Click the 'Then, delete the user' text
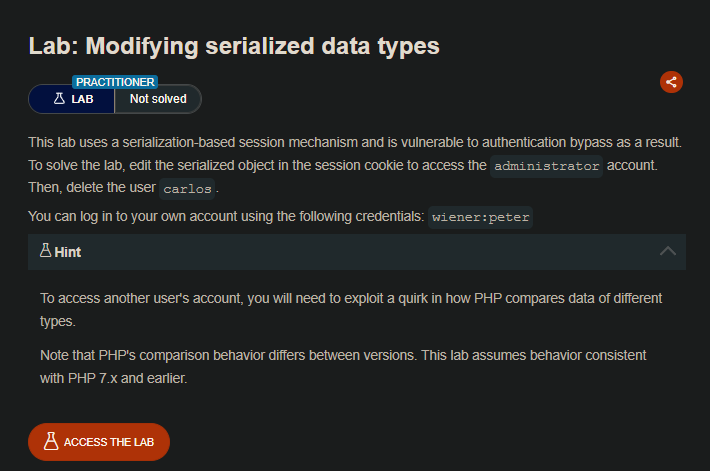Image resolution: width=710 pixels, height=471 pixels. [90, 188]
